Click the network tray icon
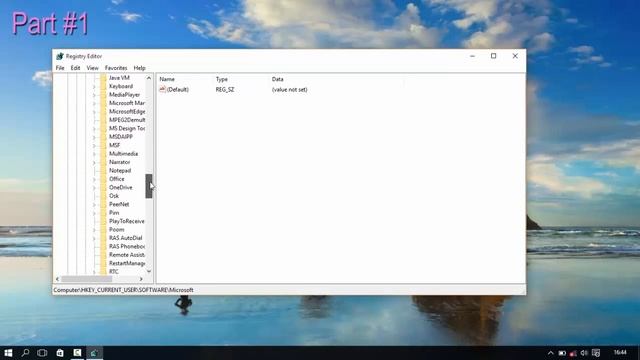640x360 pixels. tap(573, 353)
